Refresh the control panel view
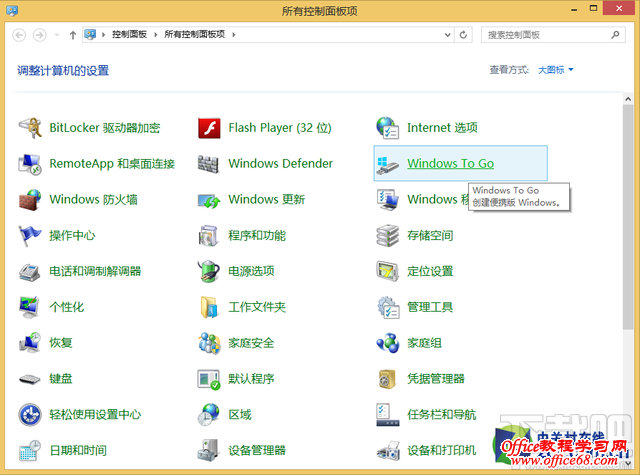Image resolution: width=640 pixels, height=475 pixels. point(463,35)
